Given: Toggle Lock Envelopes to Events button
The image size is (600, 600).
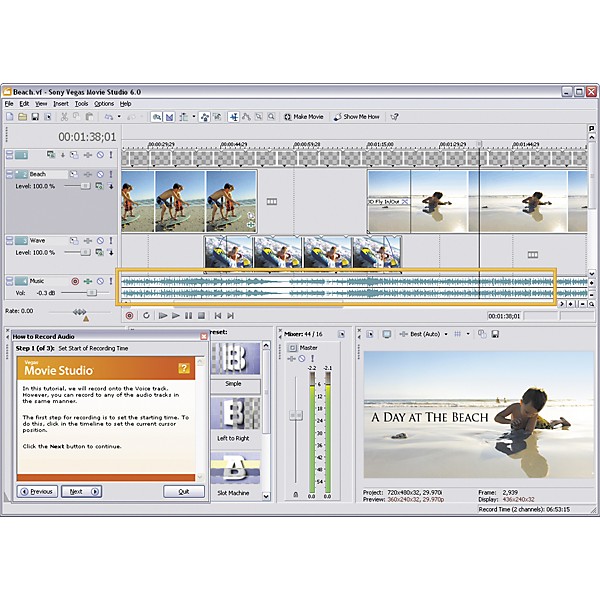Looking at the screenshot, I should [205, 117].
